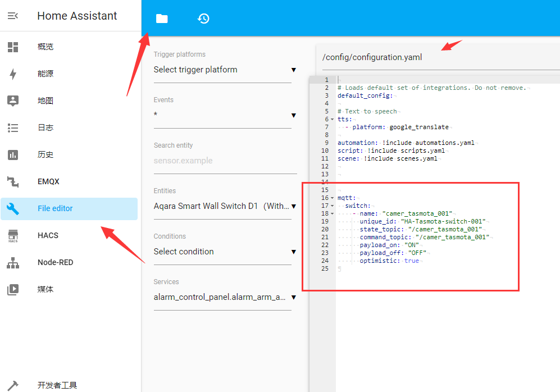The image size is (560, 392).
Task: Select the 媒体 menu label
Action: pyautogui.click(x=45, y=290)
